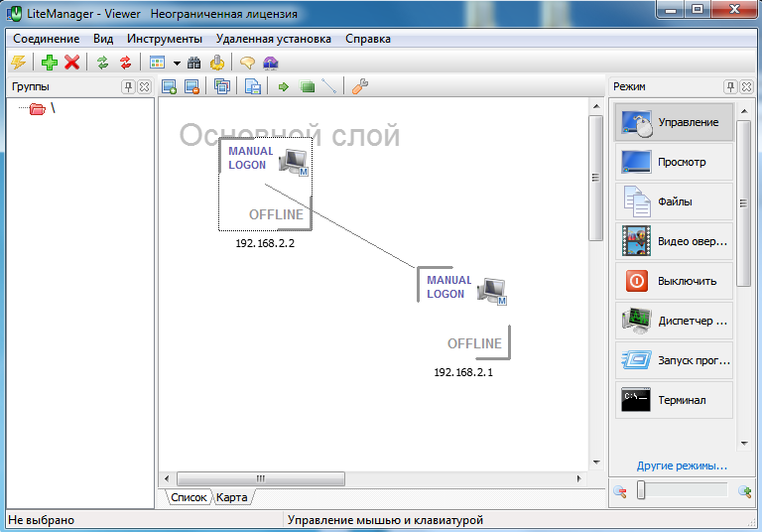The image size is (762, 532).
Task: Click map vertical scrollbar down arrow
Action: point(596,463)
